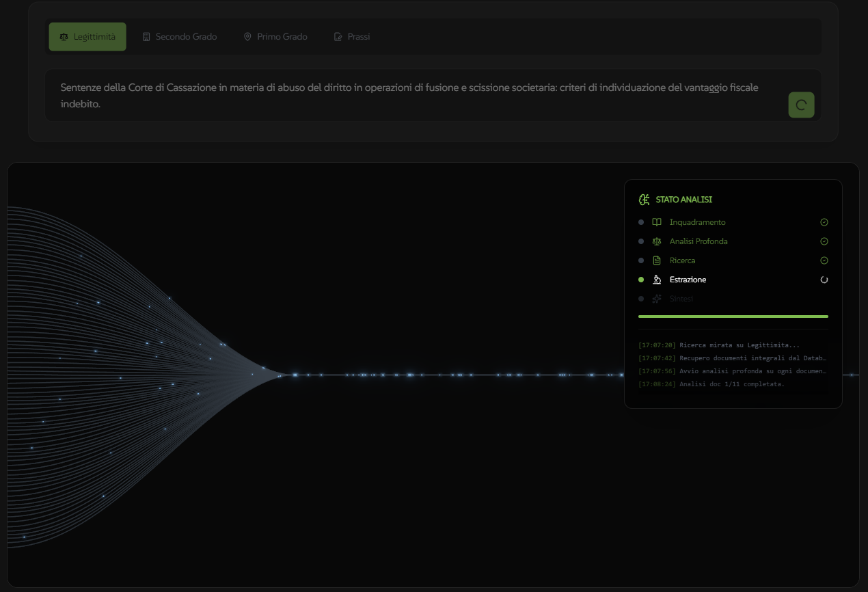
Task: Click log entry 'Analisi doc 1/11 completata'
Action: click(x=731, y=384)
